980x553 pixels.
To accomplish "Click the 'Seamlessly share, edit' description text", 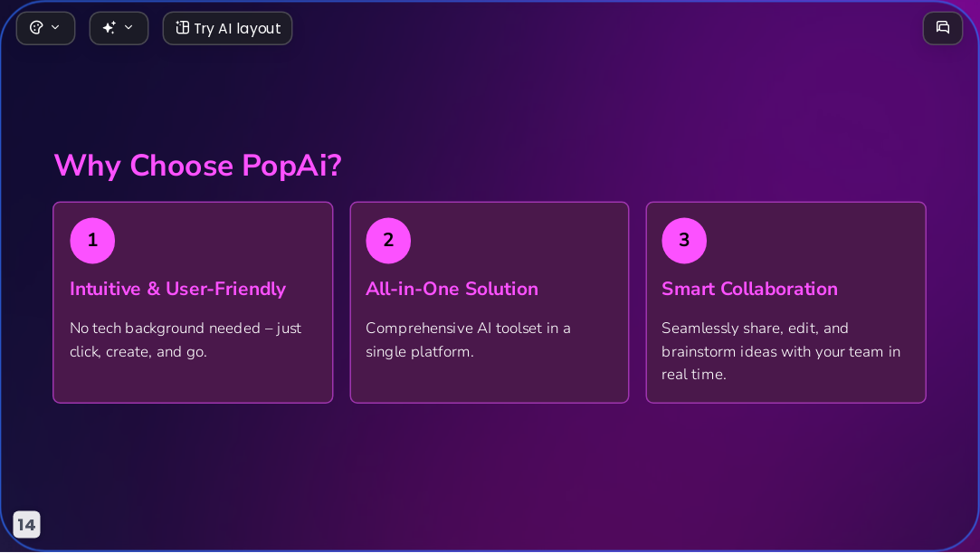I will (781, 351).
